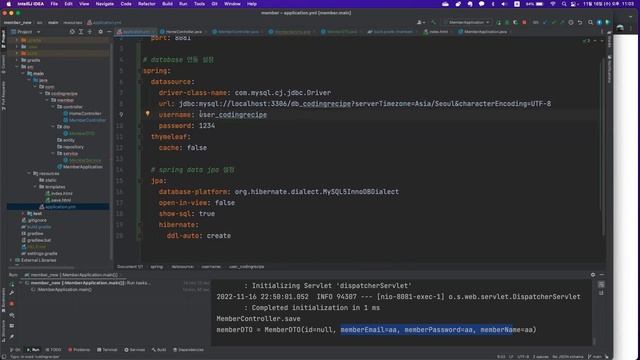Open the Build menu
Viewport: 640px width, 360px height.
tap(167, 4)
